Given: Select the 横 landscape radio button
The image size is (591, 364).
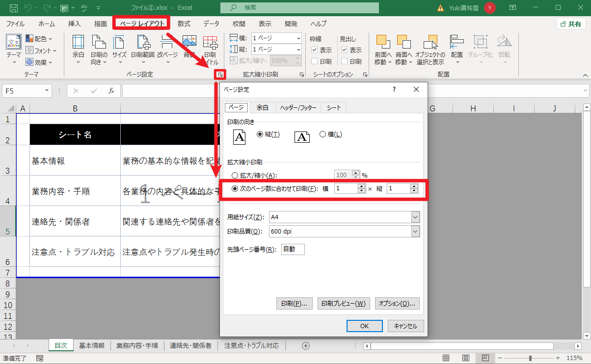Looking at the screenshot, I should click(x=323, y=134).
